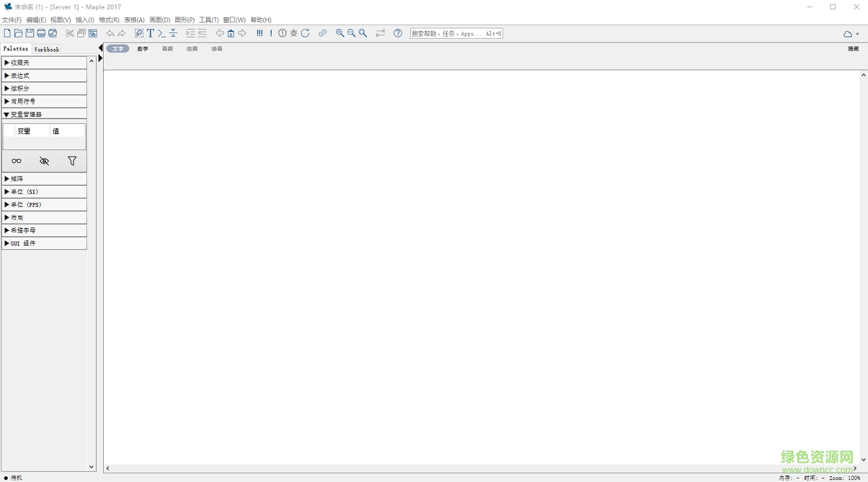Click the palette panel scroll-down arrow

pos(91,467)
